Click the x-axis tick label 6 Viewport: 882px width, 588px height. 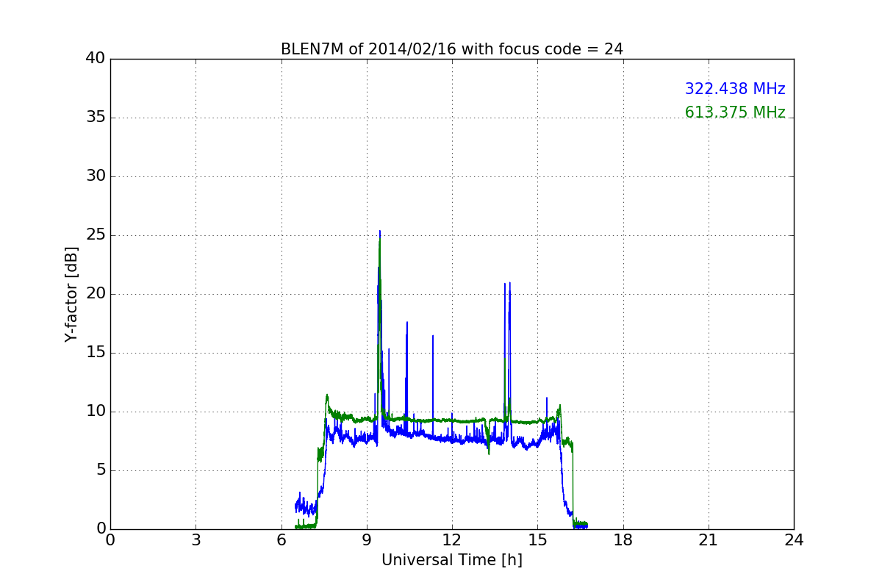click(282, 540)
